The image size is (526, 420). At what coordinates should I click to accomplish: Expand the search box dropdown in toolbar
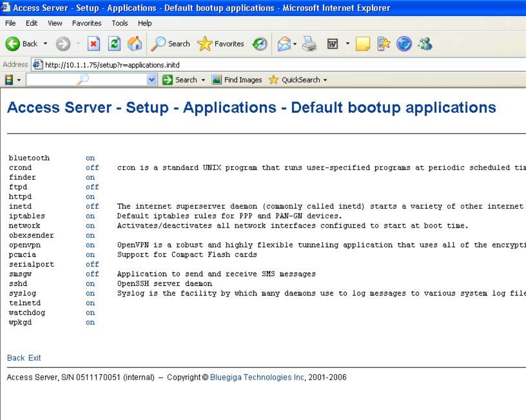coord(152,80)
